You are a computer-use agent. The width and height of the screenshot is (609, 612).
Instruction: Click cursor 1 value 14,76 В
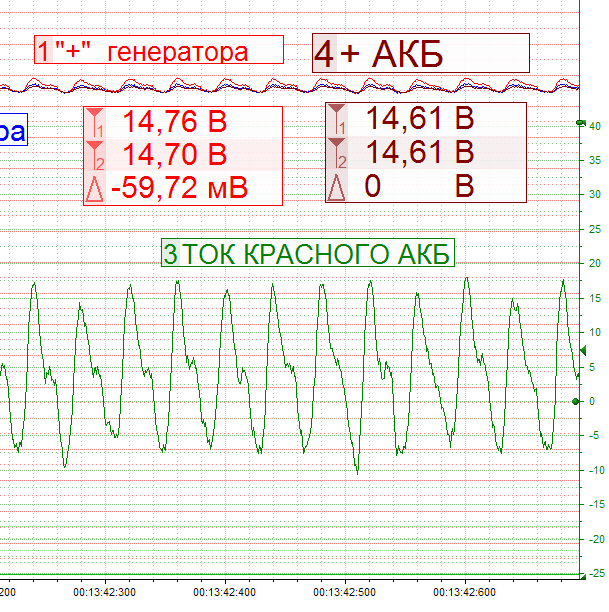175,121
